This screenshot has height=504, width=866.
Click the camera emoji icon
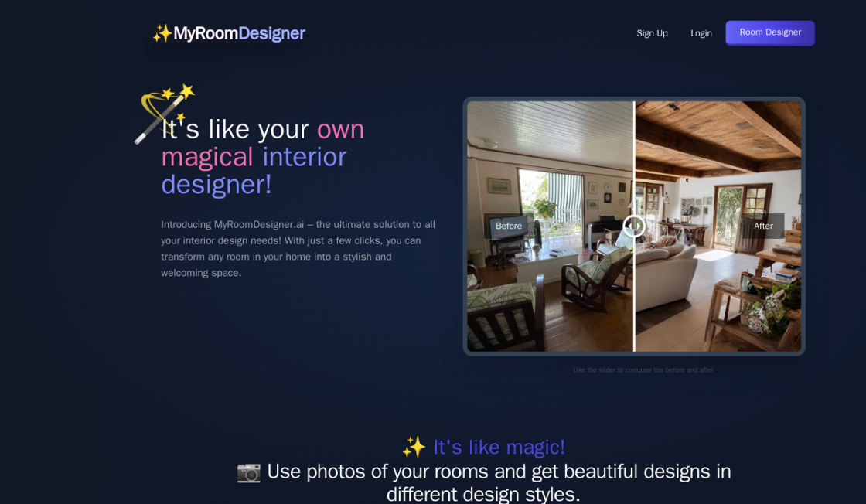[x=248, y=472]
